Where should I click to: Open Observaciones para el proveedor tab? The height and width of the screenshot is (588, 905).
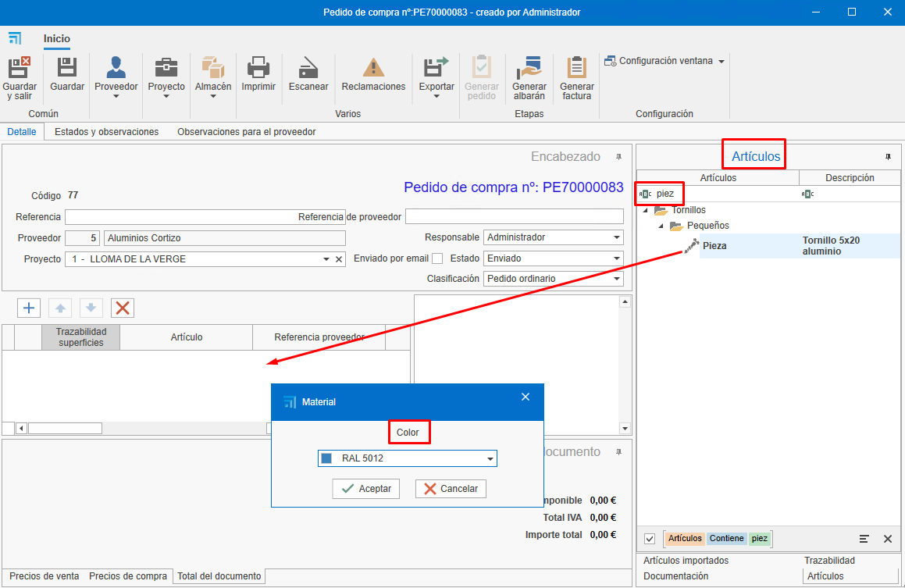247,131
